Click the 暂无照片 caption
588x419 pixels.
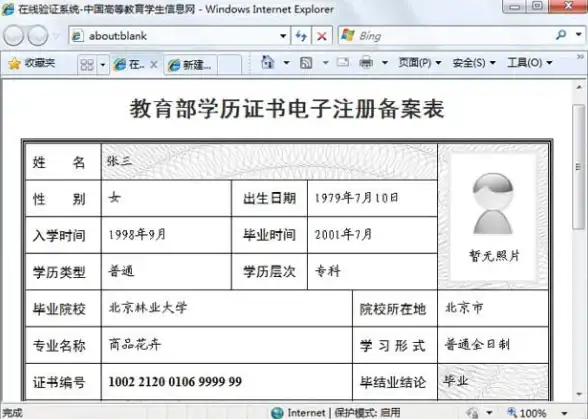point(494,255)
